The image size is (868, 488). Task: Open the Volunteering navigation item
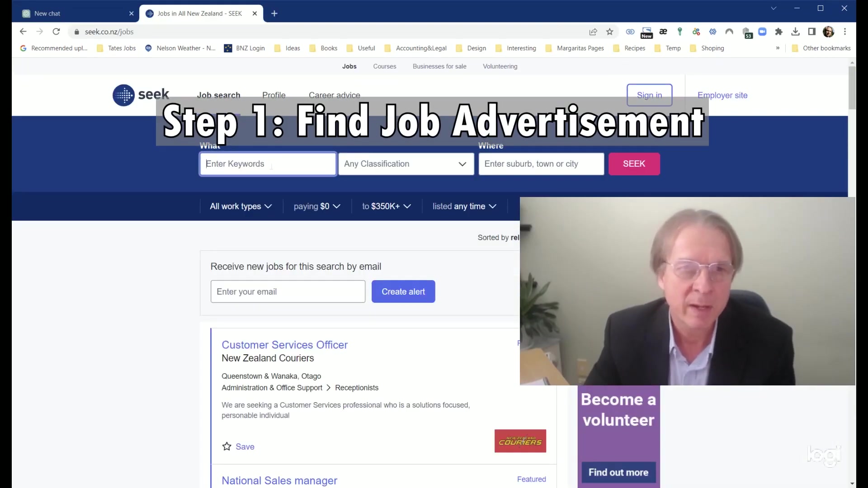pos(500,66)
